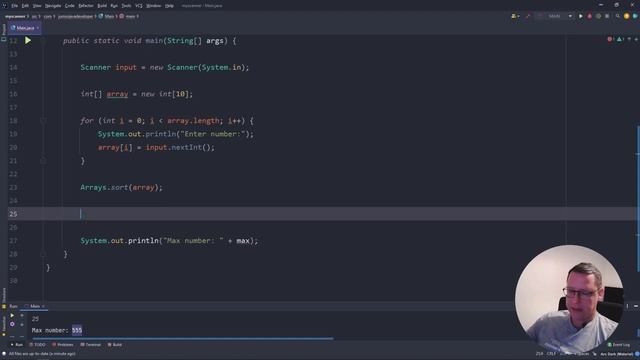
Task: Go to previous highlighted error arrow
Action: 629,39
